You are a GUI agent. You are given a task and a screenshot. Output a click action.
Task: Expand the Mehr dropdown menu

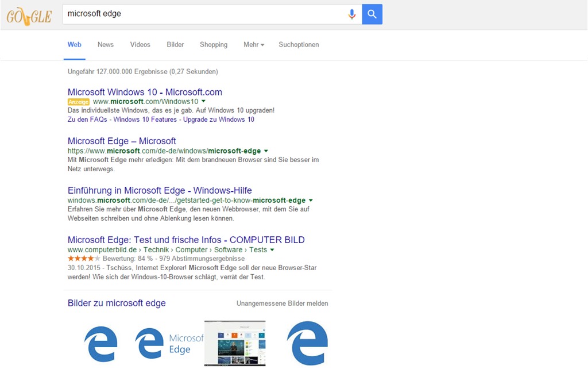pos(254,45)
